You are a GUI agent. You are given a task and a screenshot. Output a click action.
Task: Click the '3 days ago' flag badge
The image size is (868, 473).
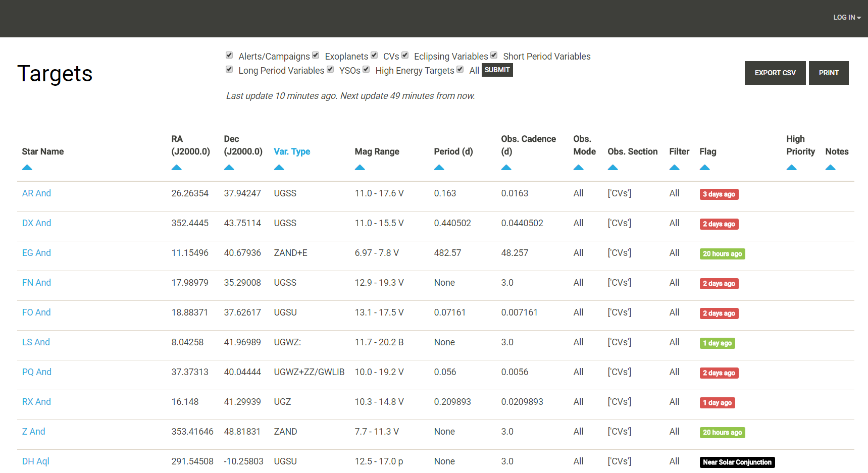tap(719, 194)
